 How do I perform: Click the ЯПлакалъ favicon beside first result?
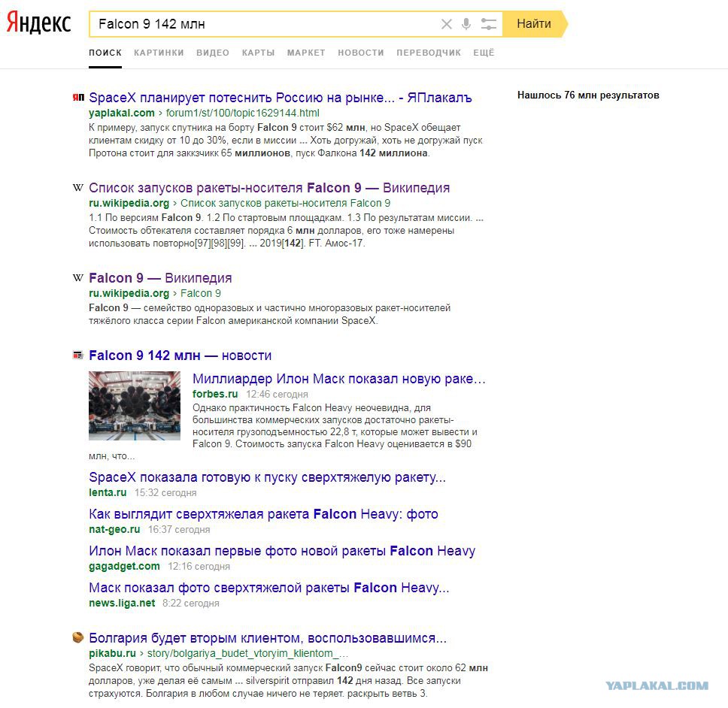click(x=78, y=98)
